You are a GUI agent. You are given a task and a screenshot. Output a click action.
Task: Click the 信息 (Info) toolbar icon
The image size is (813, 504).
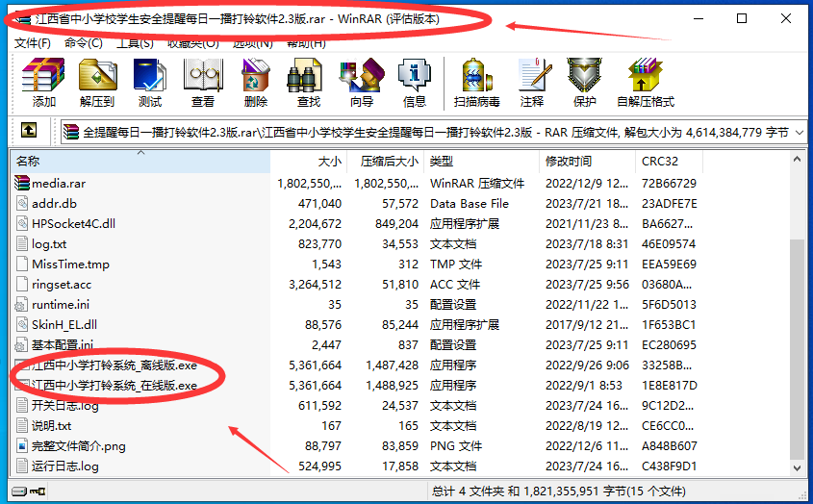point(415,76)
